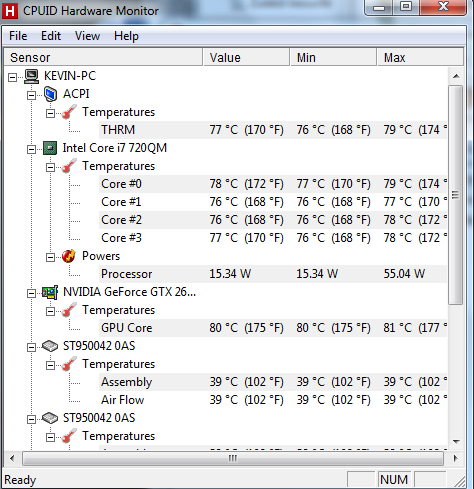Open the Edit menu
474x489 pixels.
(51, 36)
